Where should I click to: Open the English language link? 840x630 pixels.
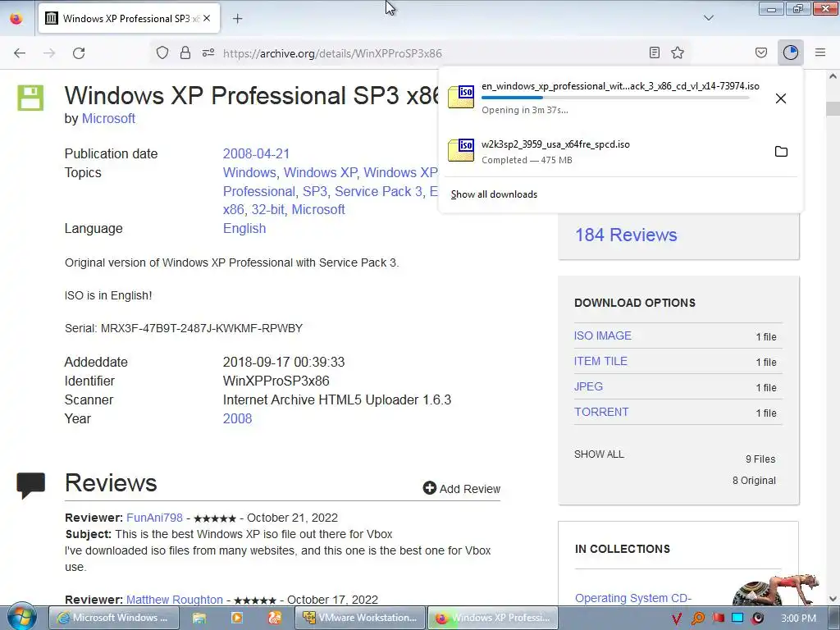pyautogui.click(x=244, y=228)
